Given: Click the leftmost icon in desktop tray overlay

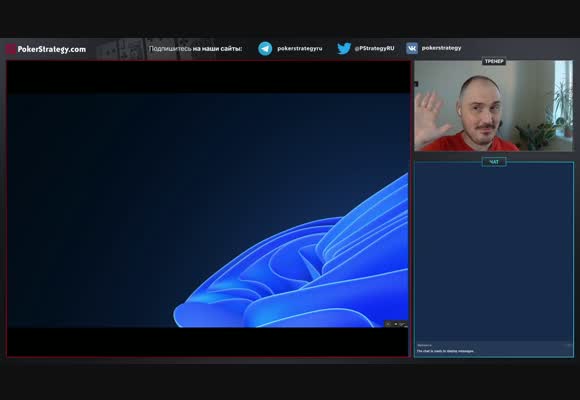Looking at the screenshot, I should pos(388,324).
